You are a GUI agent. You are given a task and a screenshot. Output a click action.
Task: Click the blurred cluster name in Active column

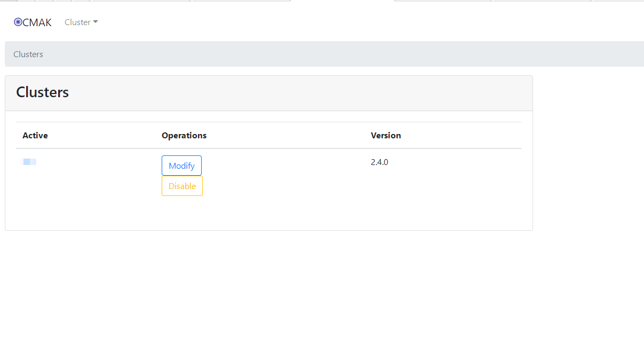point(29,162)
